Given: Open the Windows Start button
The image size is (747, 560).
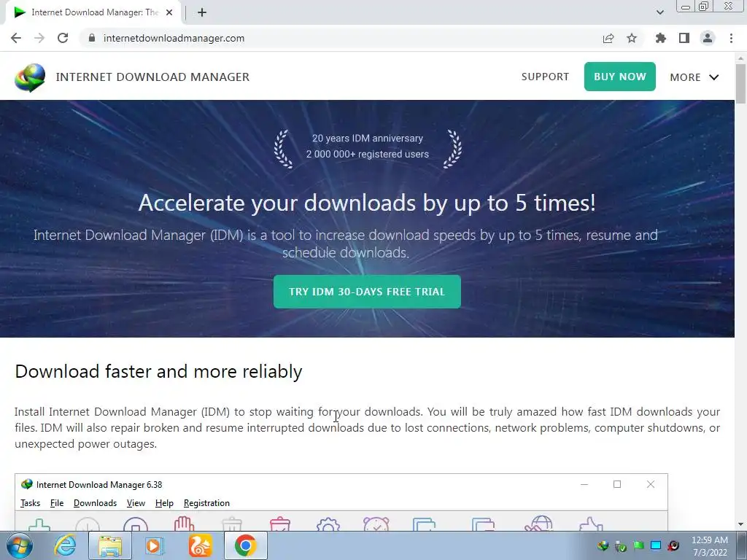Looking at the screenshot, I should click(x=20, y=545).
